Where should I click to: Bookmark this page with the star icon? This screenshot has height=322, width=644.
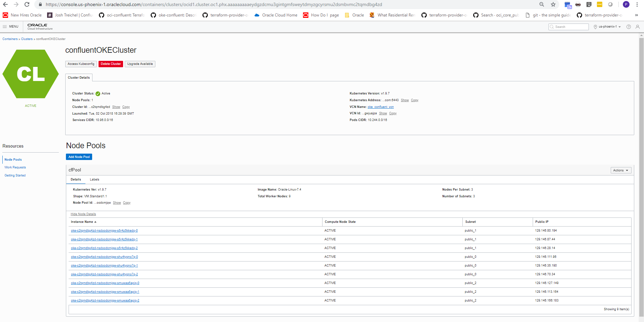pyautogui.click(x=553, y=4)
